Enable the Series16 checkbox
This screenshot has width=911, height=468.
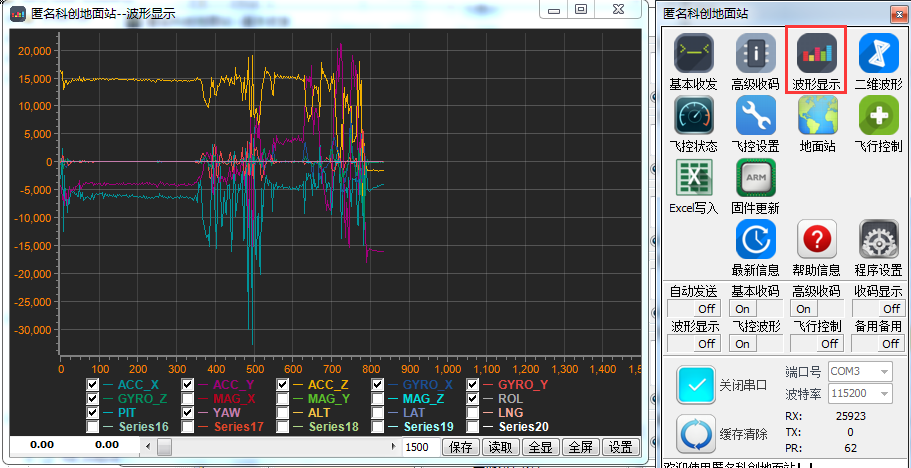tap(92, 427)
